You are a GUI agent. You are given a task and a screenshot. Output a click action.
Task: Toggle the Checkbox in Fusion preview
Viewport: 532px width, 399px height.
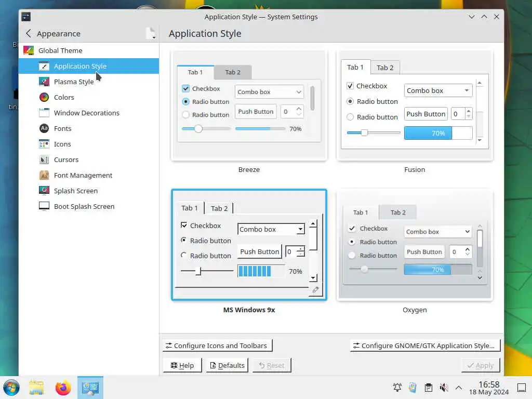point(350,86)
